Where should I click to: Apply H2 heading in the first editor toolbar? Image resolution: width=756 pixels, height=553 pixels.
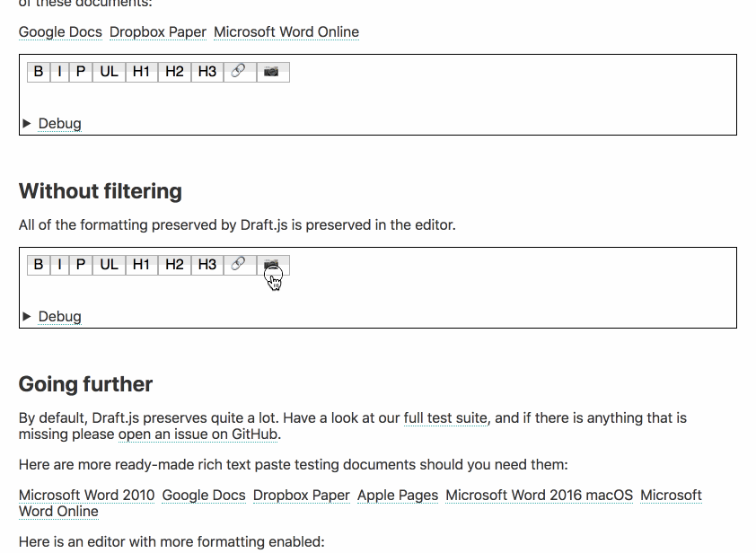click(x=174, y=72)
